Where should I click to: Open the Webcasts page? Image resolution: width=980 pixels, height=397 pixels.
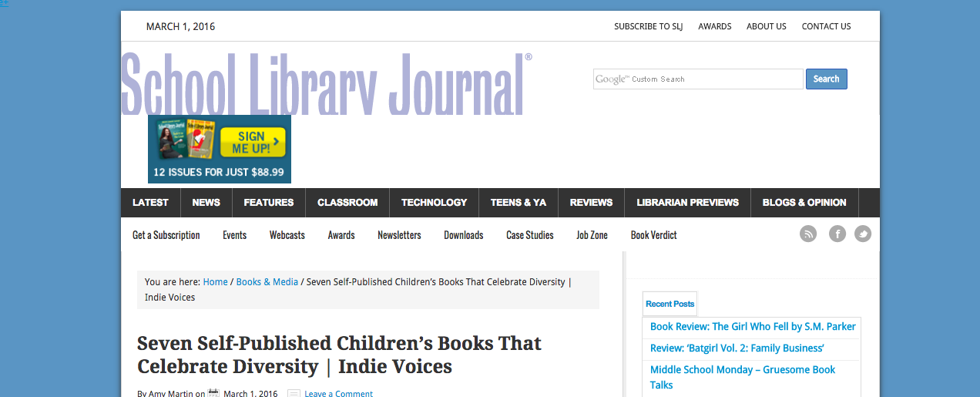coord(287,235)
